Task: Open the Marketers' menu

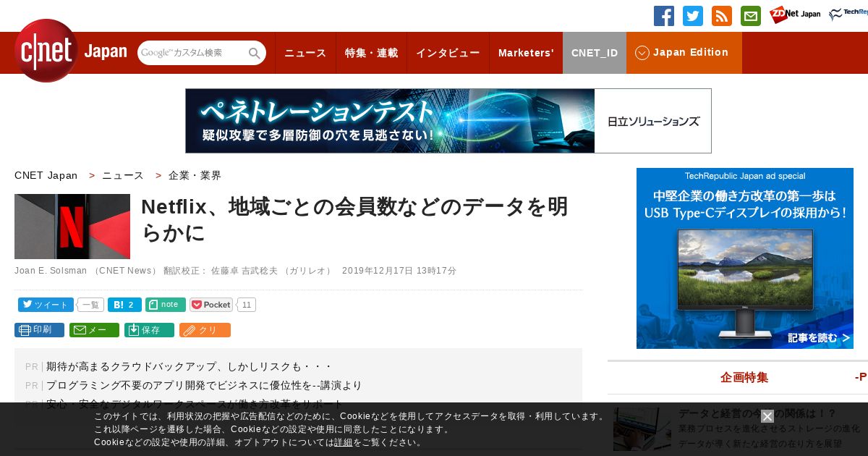Action: point(526,53)
